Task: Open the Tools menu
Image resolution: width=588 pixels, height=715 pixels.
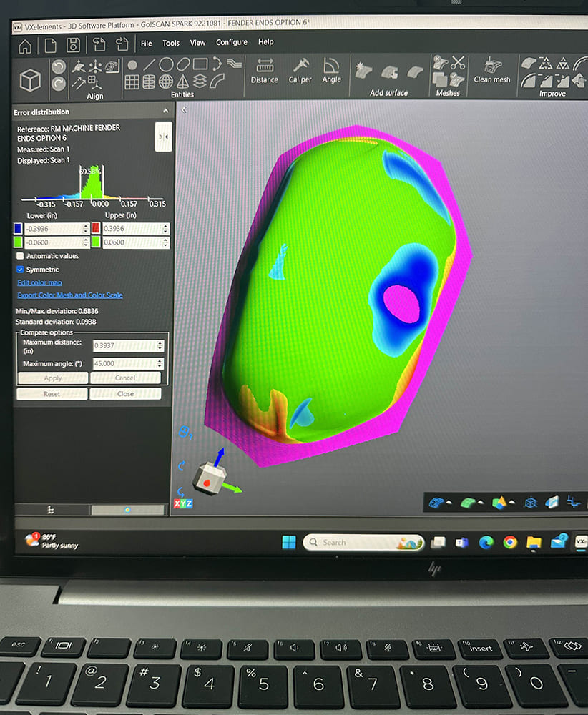Action: click(171, 43)
